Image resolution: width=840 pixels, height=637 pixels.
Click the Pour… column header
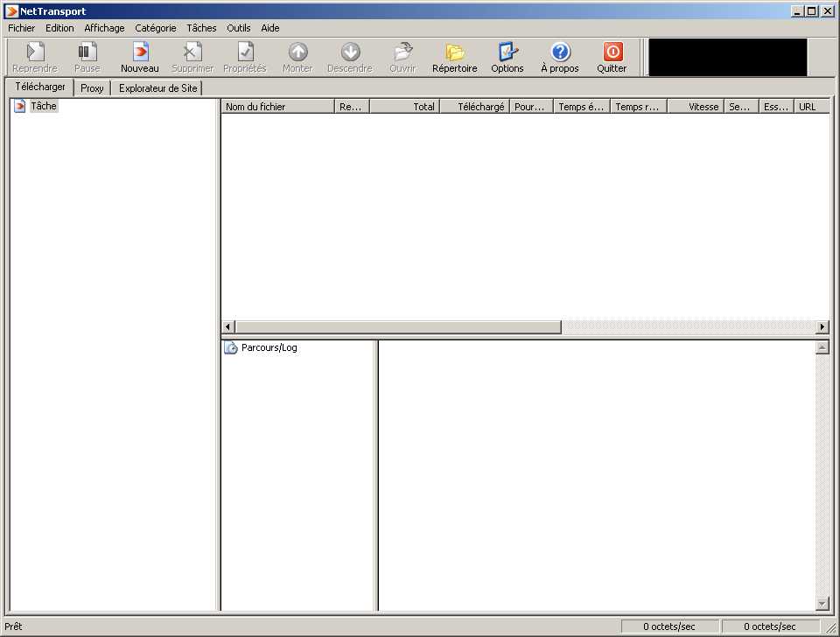pos(531,107)
